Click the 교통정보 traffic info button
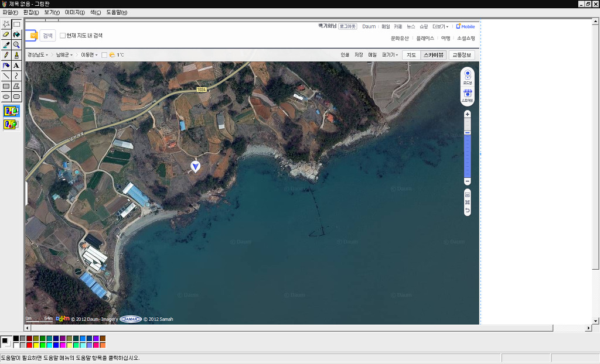Image resolution: width=600 pixels, height=364 pixels. 462,55
